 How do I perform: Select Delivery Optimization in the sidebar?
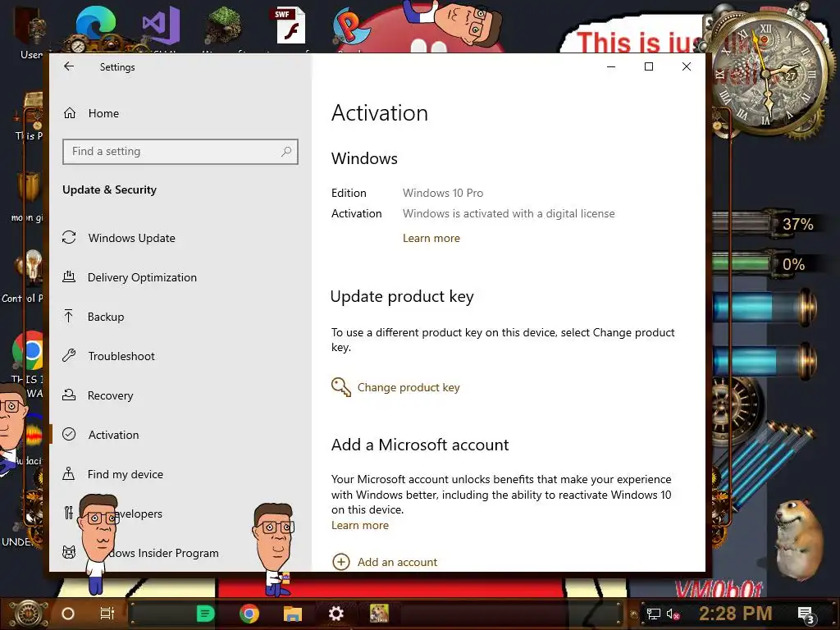pos(142,277)
